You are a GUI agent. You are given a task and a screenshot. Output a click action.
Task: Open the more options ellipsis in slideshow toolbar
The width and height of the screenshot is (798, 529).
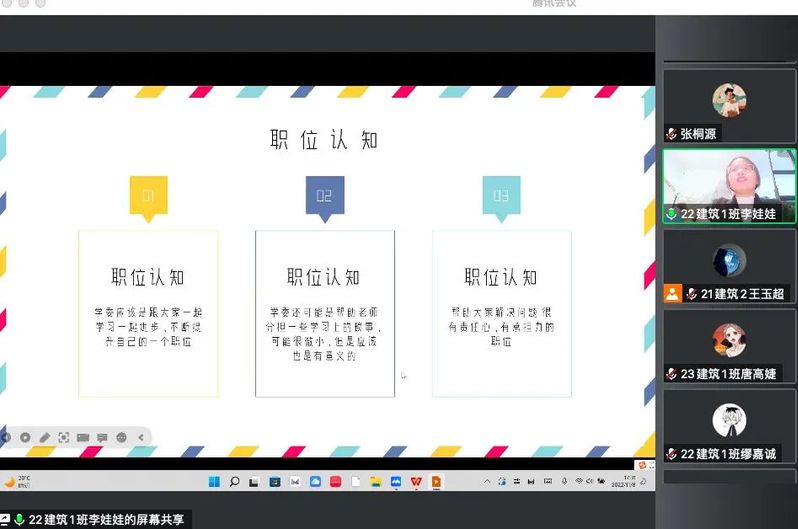121,437
